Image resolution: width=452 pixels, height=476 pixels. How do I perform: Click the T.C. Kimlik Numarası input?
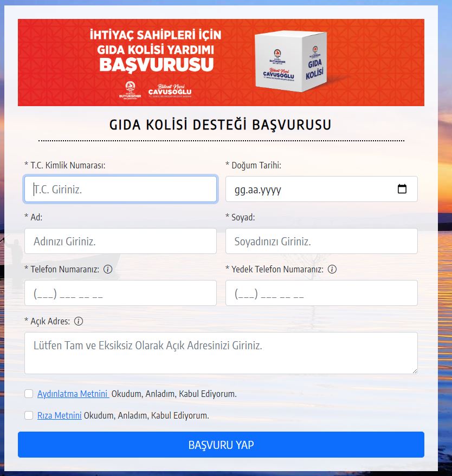(120, 189)
